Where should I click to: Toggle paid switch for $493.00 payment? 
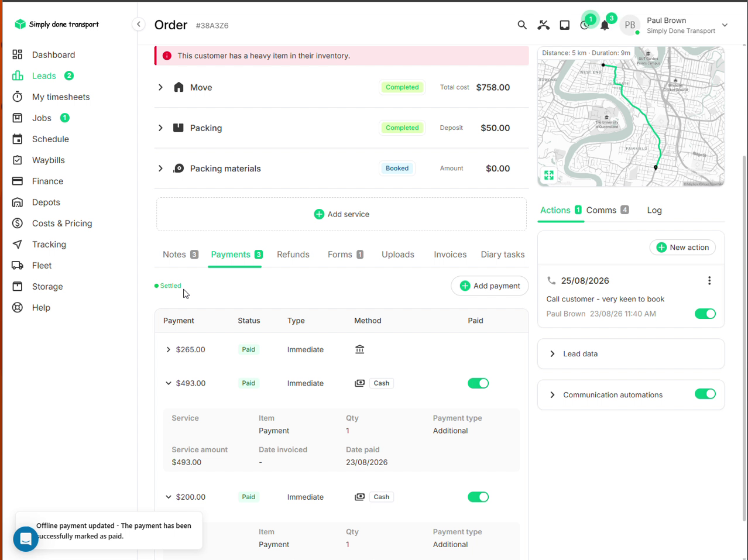pos(478,383)
